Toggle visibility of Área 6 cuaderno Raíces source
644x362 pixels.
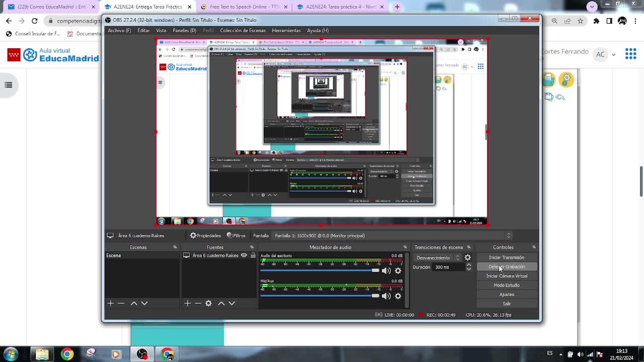pyautogui.click(x=244, y=255)
